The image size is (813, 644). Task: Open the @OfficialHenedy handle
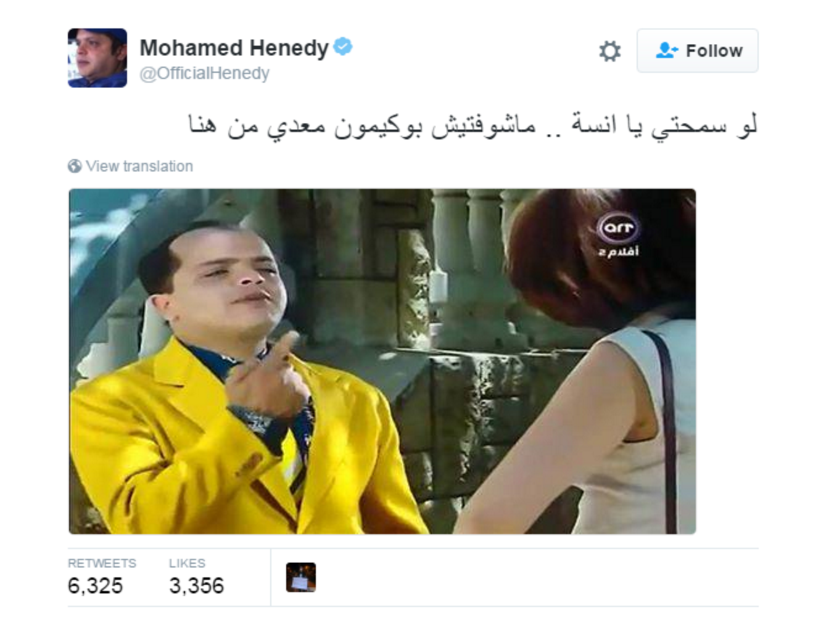coord(204,73)
